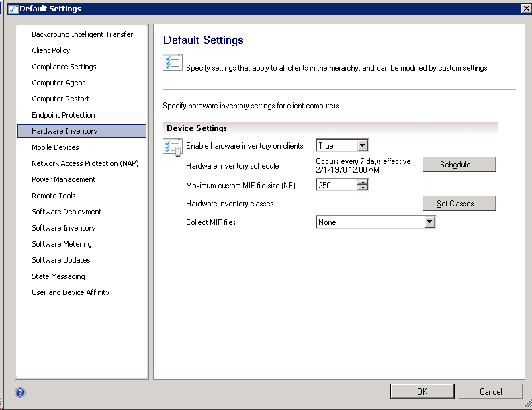Increase maximum custom MIF file size
The width and height of the screenshot is (532, 410).
[x=363, y=182]
